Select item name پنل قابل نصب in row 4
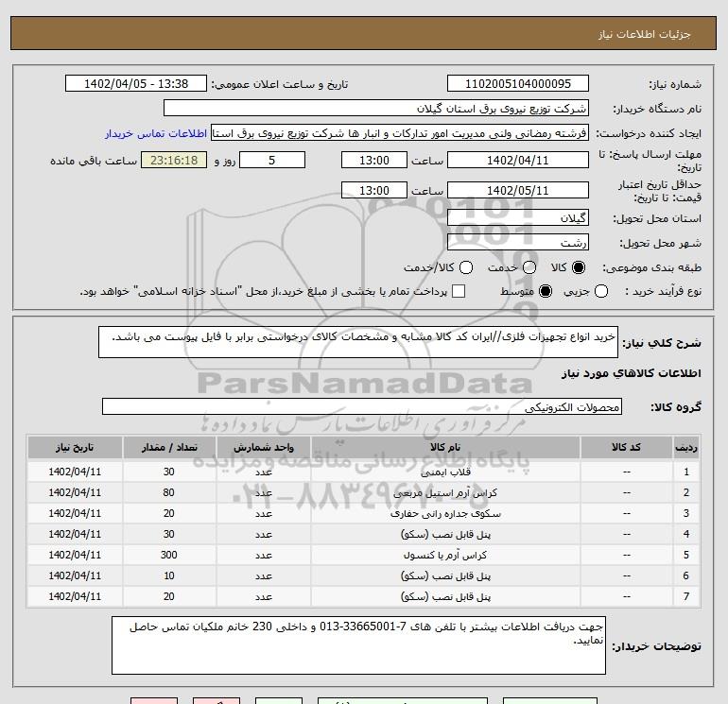 click(445, 534)
